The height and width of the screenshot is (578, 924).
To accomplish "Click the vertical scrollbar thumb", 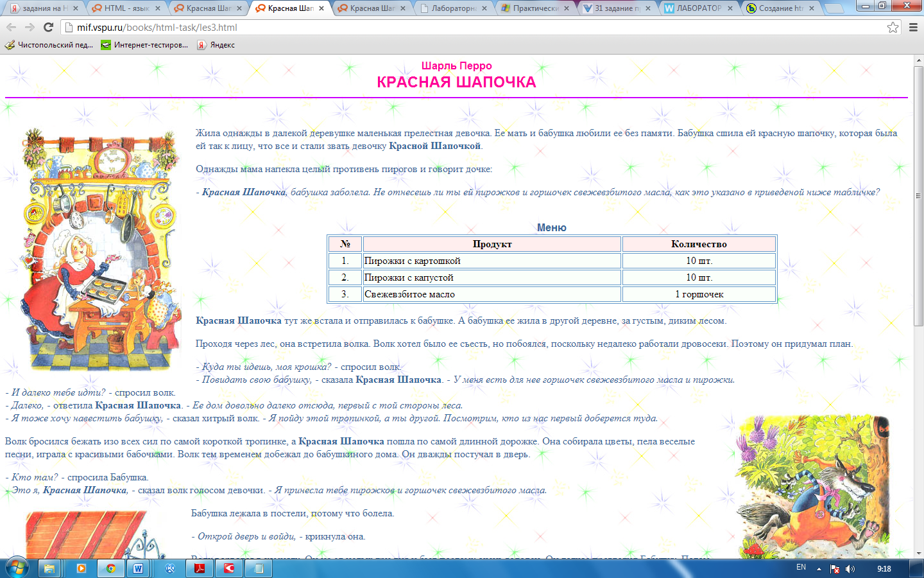I will coord(918,196).
